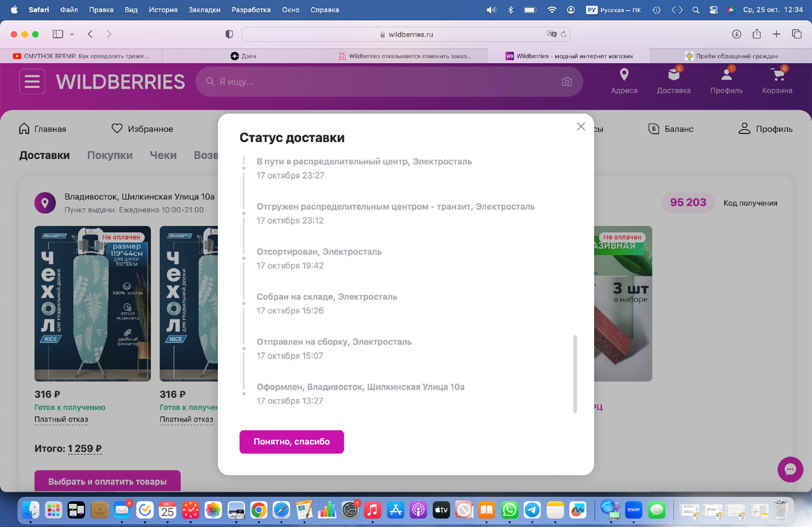Click the WILDBERRIES logo
812x527 pixels.
tap(120, 82)
